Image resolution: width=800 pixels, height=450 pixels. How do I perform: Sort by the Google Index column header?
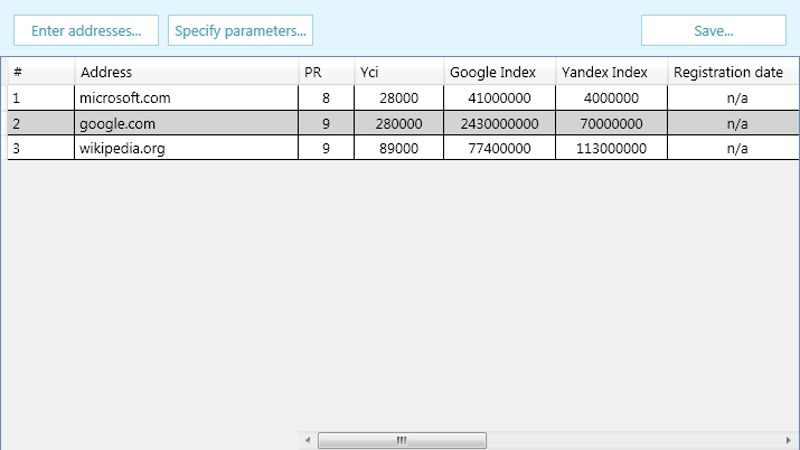coord(499,72)
